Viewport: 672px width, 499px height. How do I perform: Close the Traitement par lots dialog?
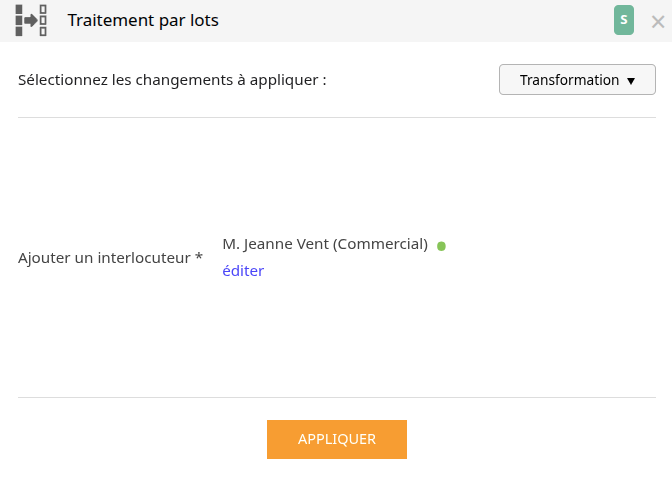(x=658, y=21)
